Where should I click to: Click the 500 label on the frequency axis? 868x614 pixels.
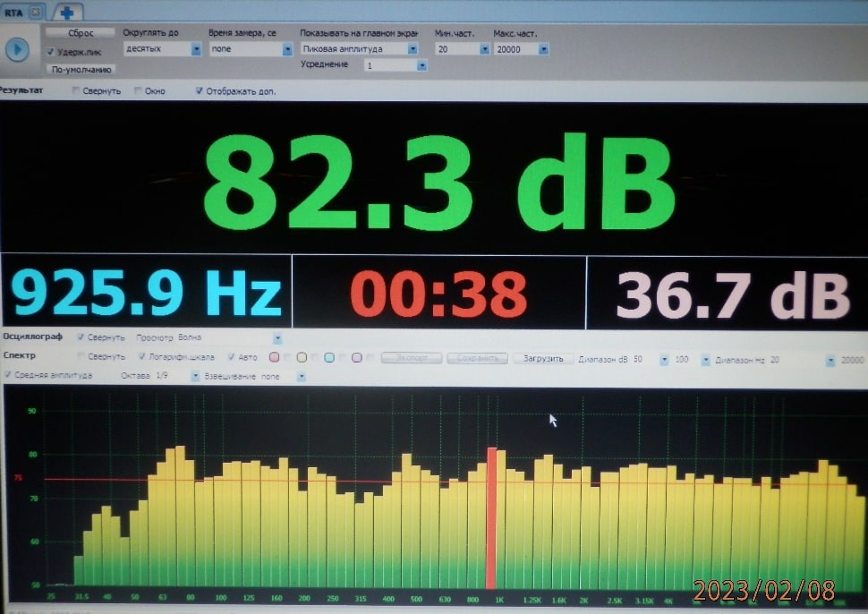coord(416,599)
